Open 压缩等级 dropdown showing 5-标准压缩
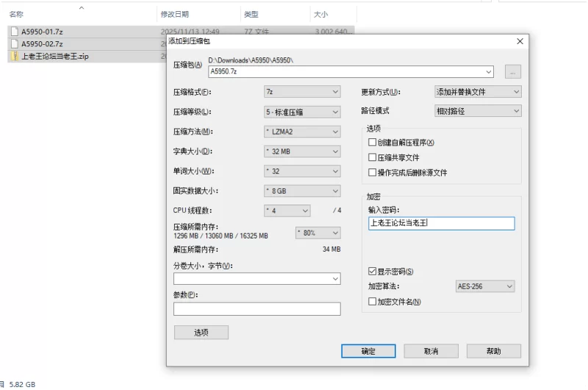This screenshot has height=390, width=588. click(302, 112)
